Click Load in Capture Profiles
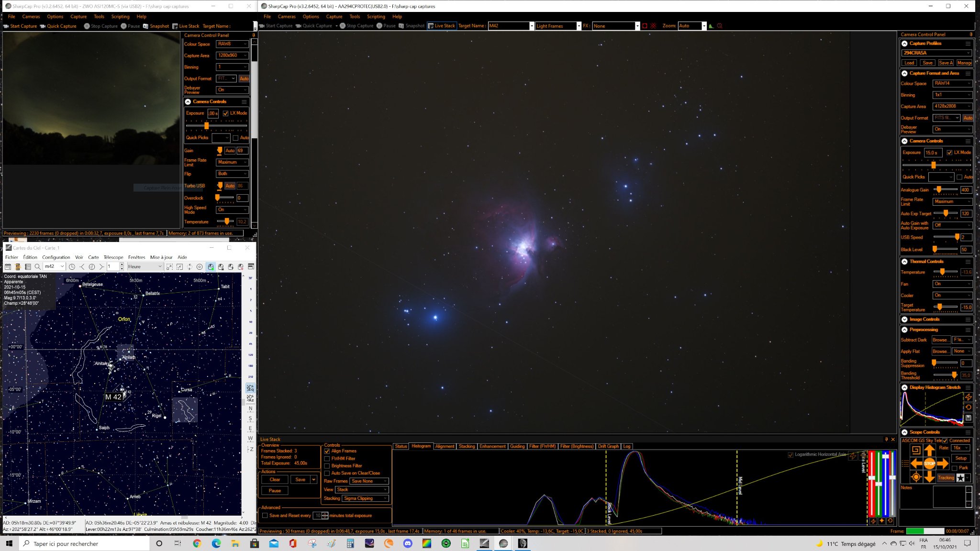The width and height of the screenshot is (980, 551). tap(909, 63)
